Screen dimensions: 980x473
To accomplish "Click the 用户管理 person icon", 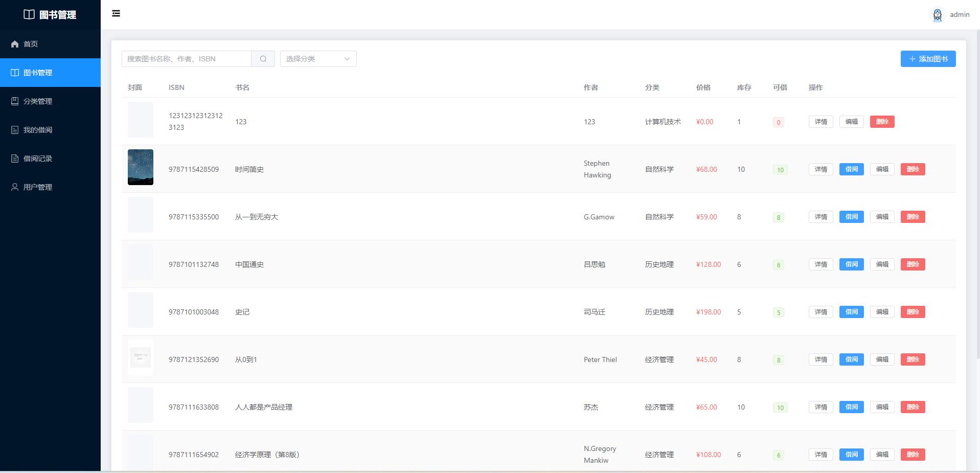I will pos(15,187).
